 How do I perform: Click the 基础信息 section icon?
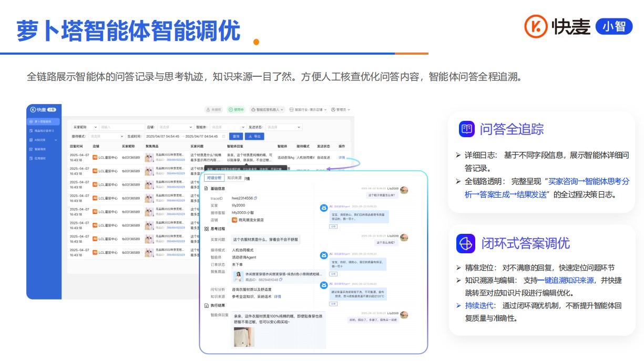click(206, 188)
